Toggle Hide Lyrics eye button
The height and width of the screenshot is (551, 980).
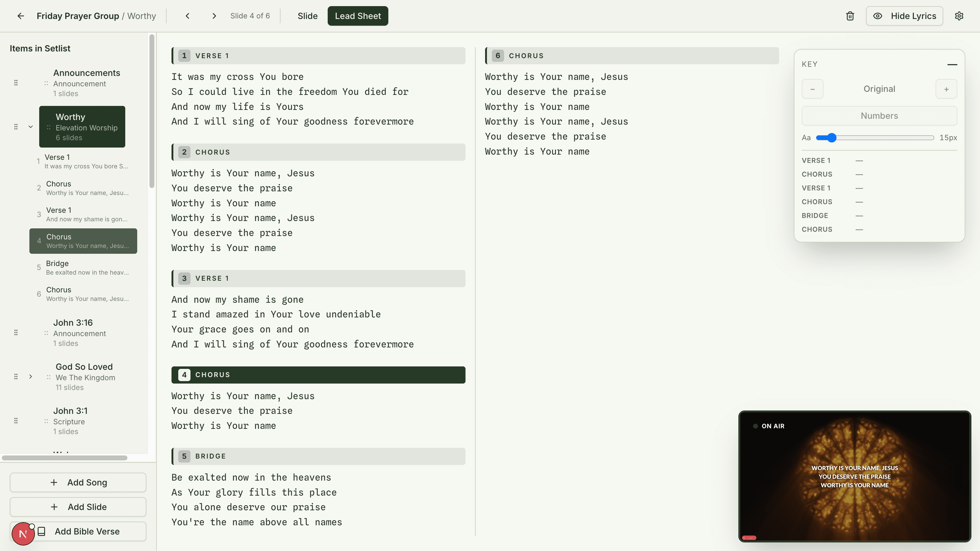point(904,16)
